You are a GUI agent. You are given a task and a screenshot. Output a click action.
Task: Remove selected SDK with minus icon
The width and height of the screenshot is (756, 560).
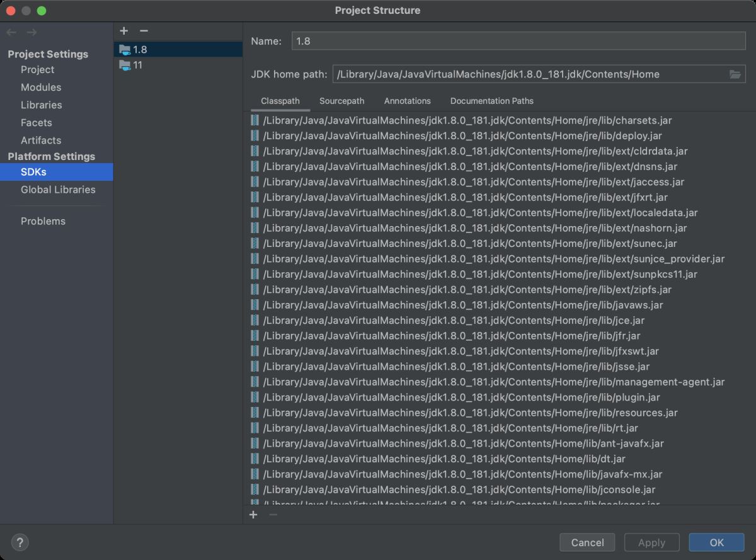(x=144, y=31)
